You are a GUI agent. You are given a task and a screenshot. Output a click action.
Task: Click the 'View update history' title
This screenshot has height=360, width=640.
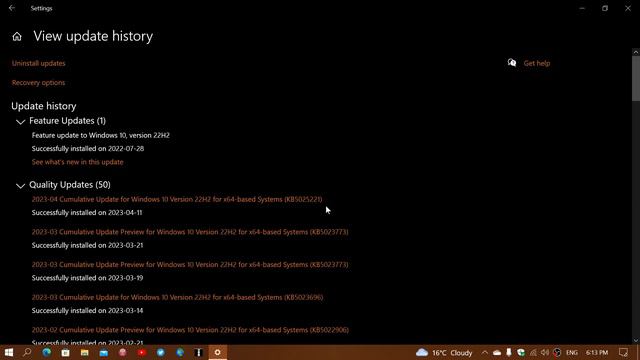[93, 36]
